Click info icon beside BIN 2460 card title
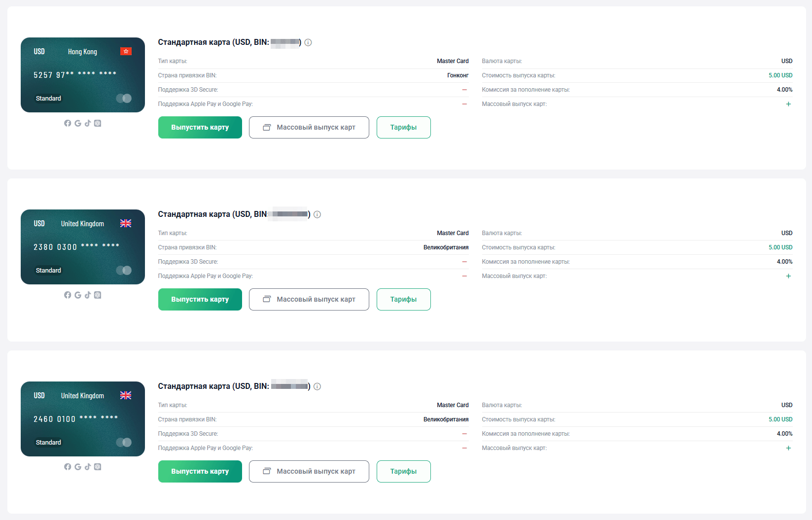 318,386
